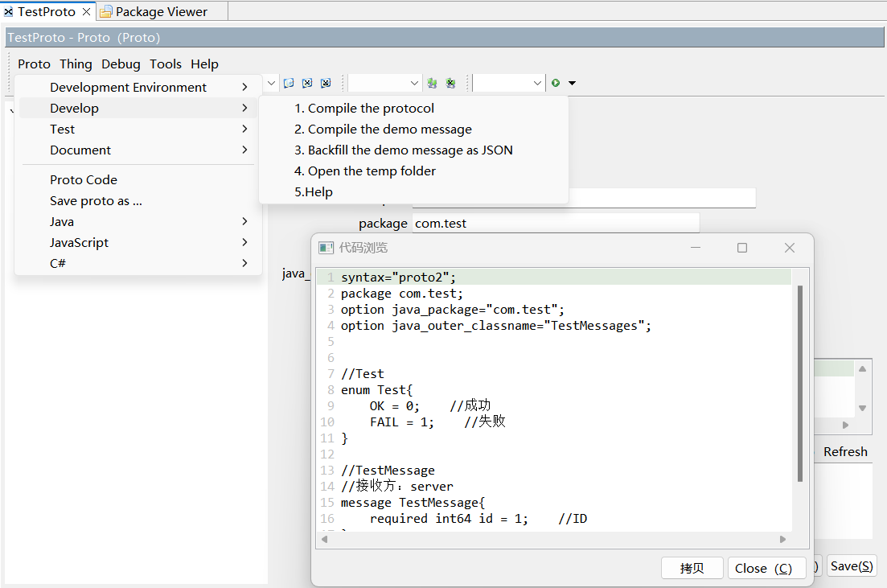This screenshot has height=588, width=887.
Task: Click the first blue window toolbar icon
Action: [x=289, y=83]
